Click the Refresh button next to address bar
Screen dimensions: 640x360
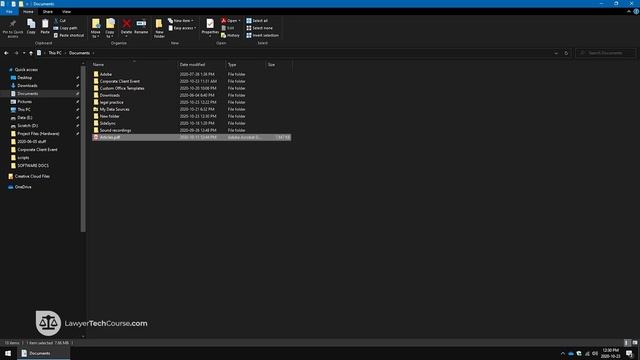(x=566, y=53)
